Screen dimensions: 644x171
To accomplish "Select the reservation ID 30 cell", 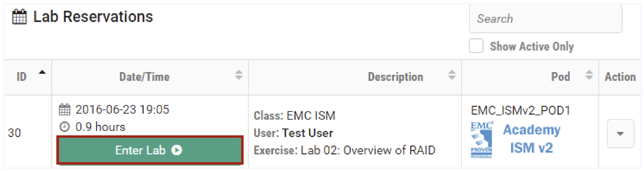I will (x=14, y=133).
